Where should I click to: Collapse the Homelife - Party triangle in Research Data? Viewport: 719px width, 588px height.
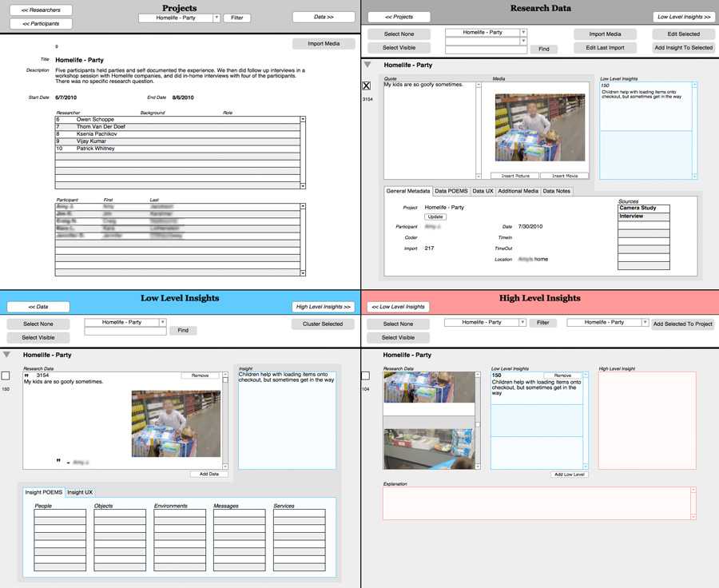click(367, 65)
